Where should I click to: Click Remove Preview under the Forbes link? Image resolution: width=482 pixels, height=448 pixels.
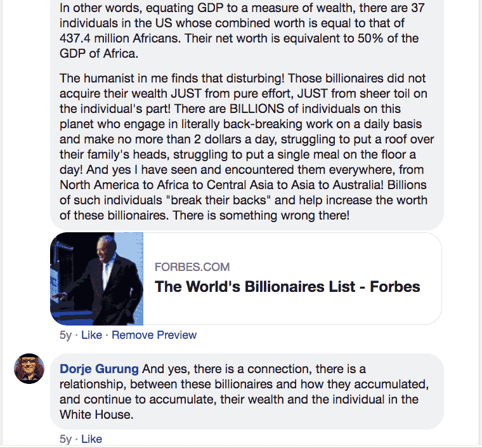coord(154,335)
